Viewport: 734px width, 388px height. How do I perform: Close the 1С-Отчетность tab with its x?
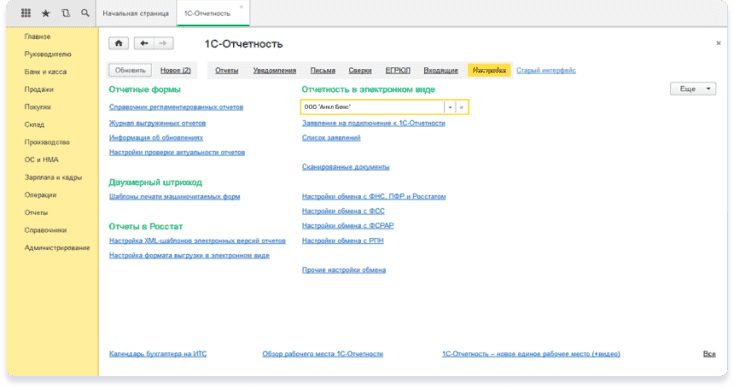tap(241, 7)
